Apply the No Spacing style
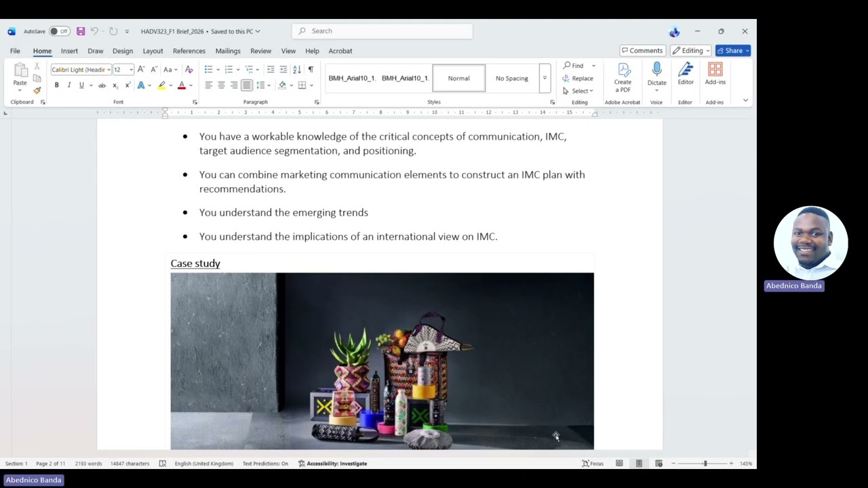Image resolution: width=868 pixels, height=488 pixels. click(512, 78)
